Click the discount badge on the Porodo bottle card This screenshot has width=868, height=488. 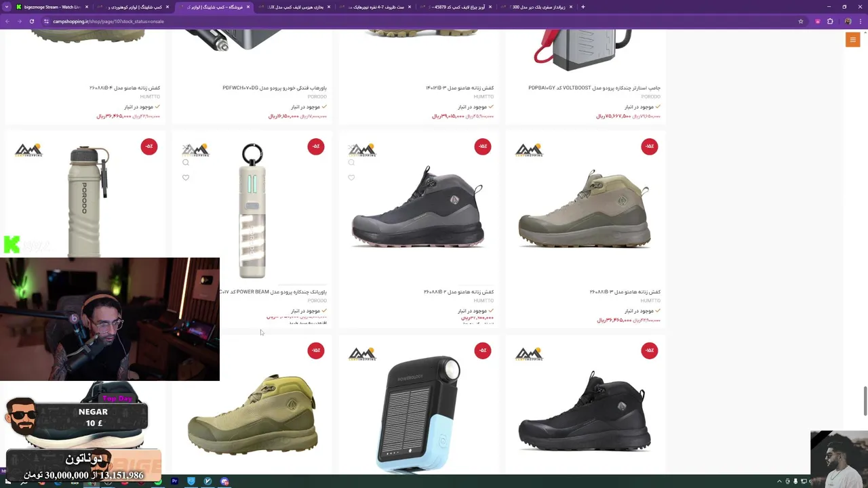(149, 146)
